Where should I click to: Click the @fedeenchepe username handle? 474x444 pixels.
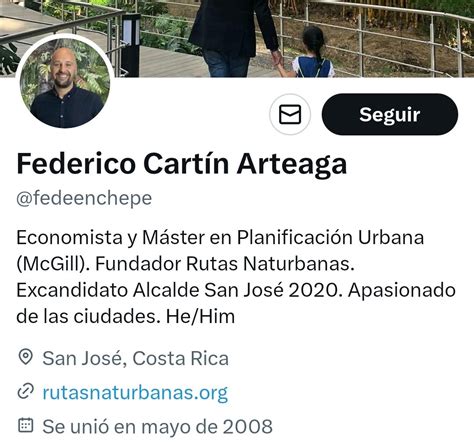pyautogui.click(x=84, y=198)
